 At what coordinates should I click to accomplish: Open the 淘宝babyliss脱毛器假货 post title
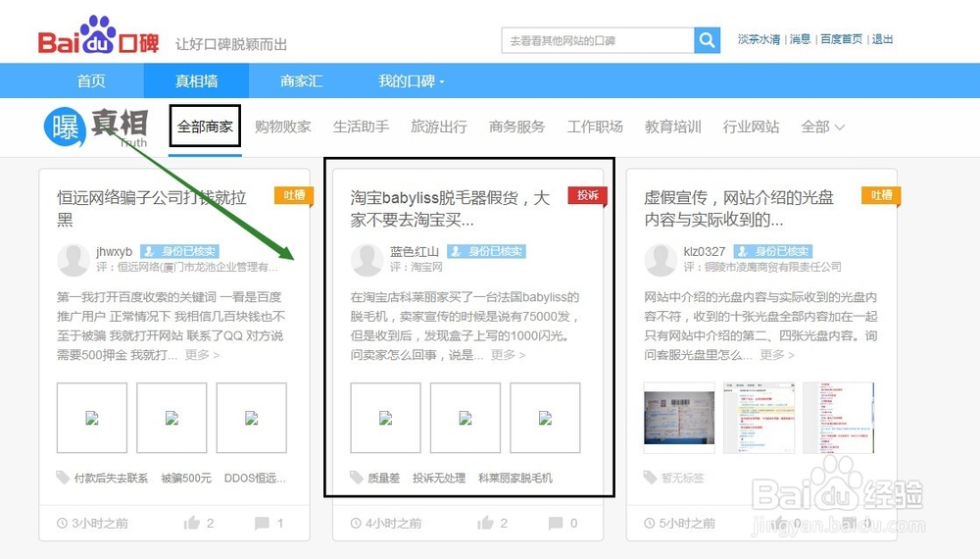[x=450, y=209]
